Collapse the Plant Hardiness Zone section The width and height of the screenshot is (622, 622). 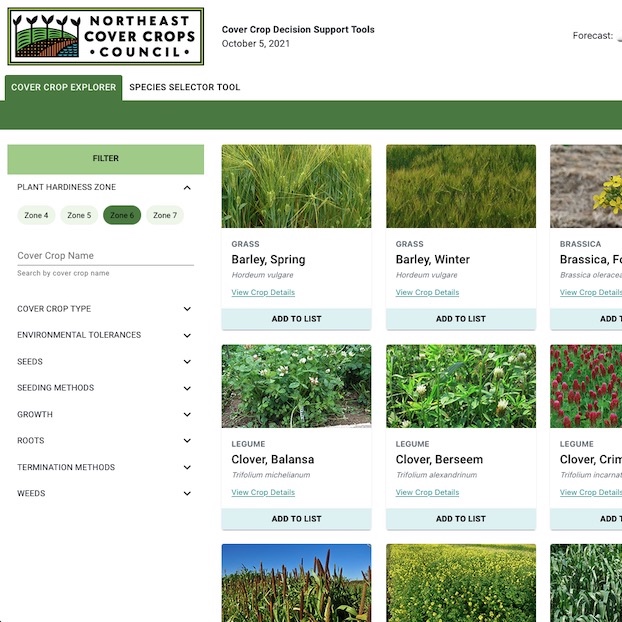click(x=187, y=188)
